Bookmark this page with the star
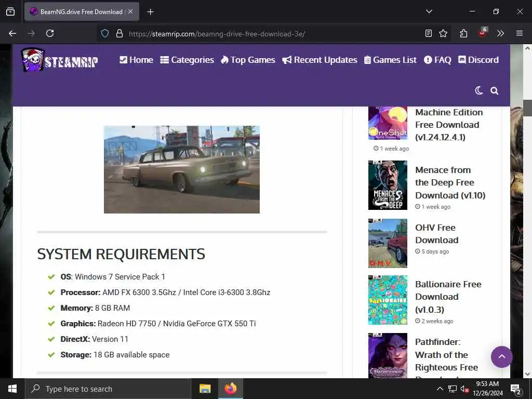The width and height of the screenshot is (532, 399). click(x=443, y=33)
